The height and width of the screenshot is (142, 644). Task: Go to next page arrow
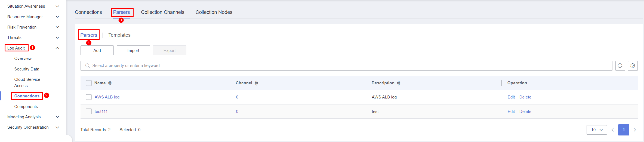635,130
